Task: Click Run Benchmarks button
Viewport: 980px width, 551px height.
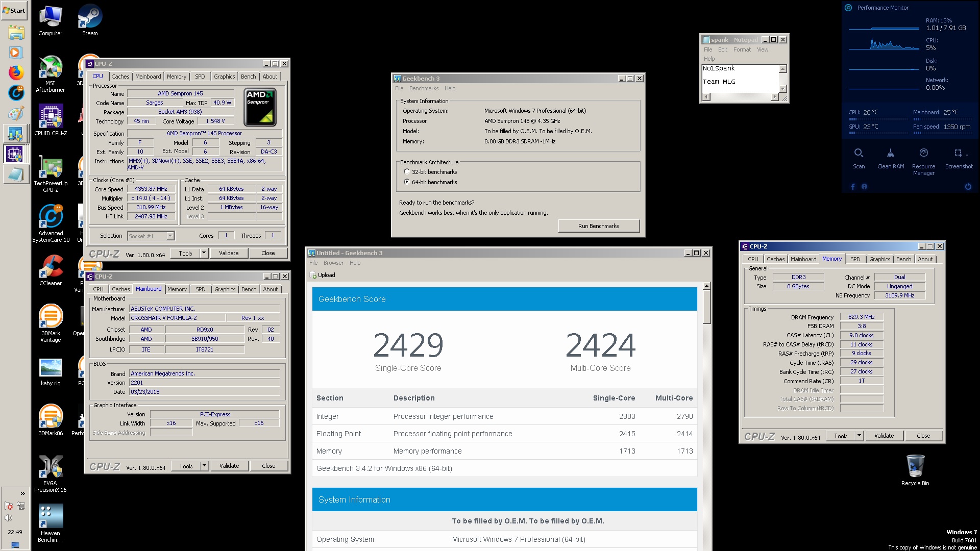Action: pos(598,226)
